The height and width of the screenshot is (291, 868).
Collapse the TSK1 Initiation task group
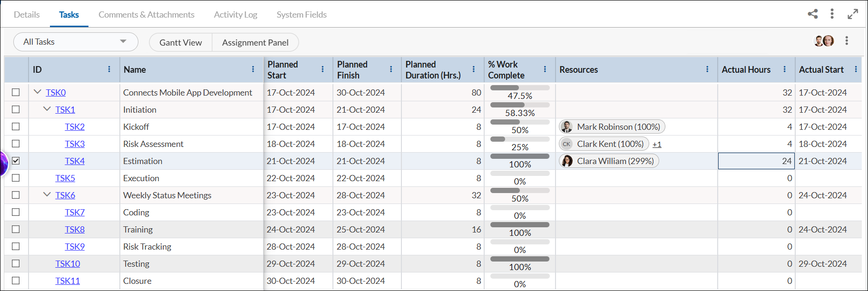[x=47, y=109]
